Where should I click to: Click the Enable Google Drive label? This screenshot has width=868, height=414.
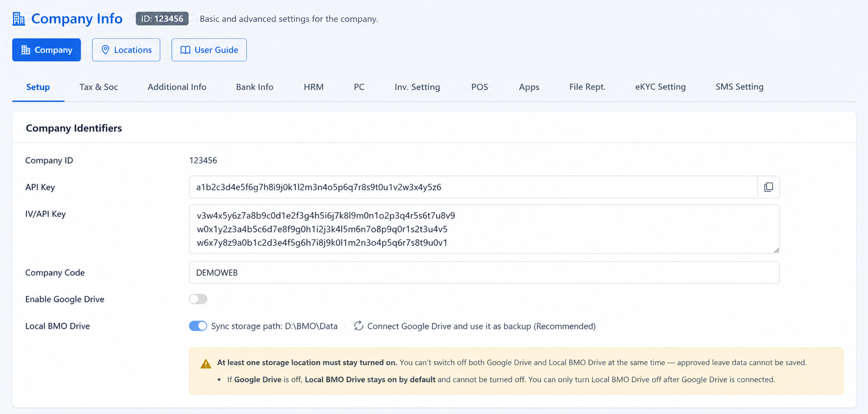65,299
